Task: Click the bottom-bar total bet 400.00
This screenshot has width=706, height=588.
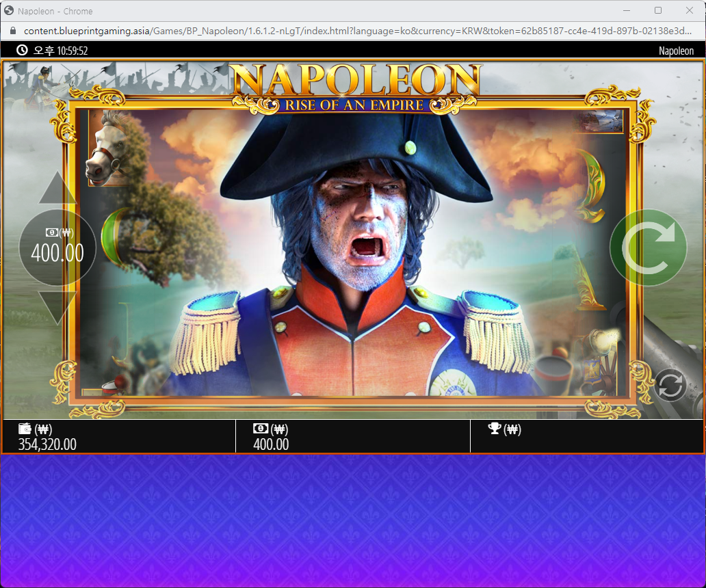Action: [x=271, y=444]
